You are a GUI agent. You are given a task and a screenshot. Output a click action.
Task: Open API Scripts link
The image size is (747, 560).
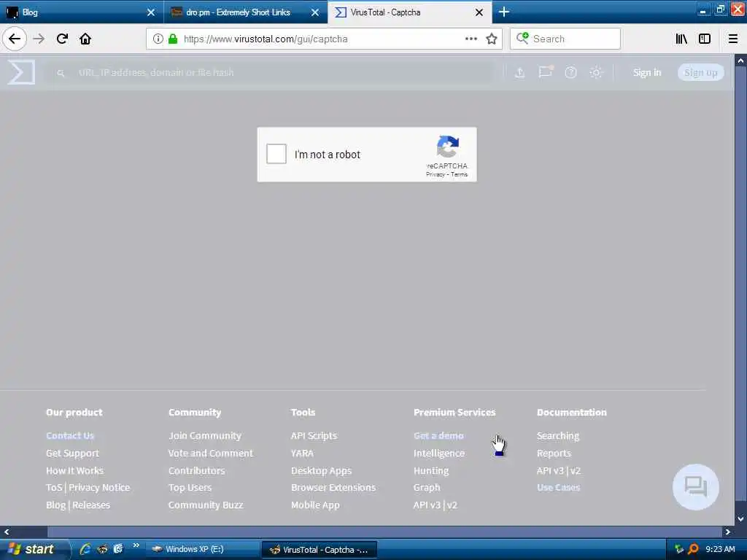(x=314, y=435)
